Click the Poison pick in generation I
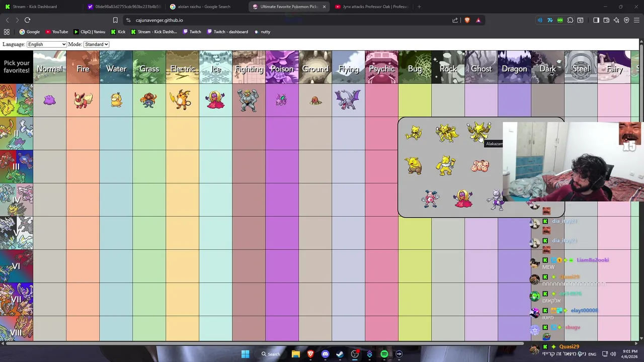Image resolution: width=644 pixels, height=362 pixels. pos(281,100)
